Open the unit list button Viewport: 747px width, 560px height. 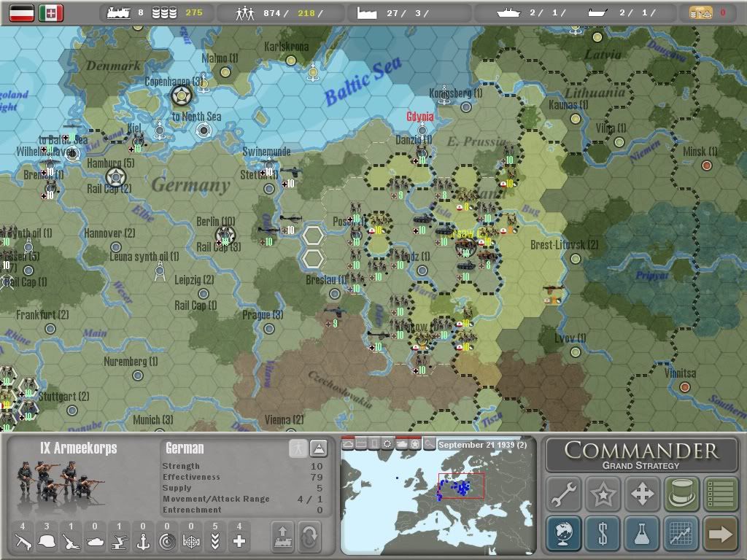point(720,494)
